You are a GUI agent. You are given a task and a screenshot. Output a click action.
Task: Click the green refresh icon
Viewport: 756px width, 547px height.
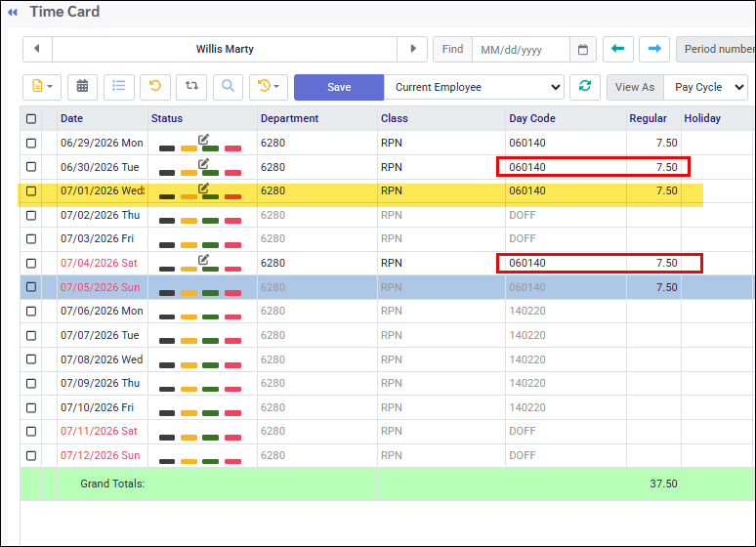click(x=585, y=87)
